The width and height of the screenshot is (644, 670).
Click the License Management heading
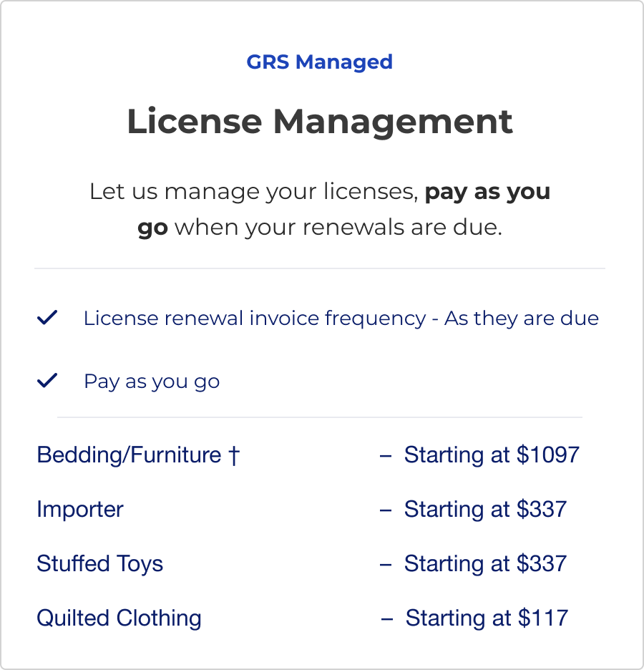coord(320,121)
